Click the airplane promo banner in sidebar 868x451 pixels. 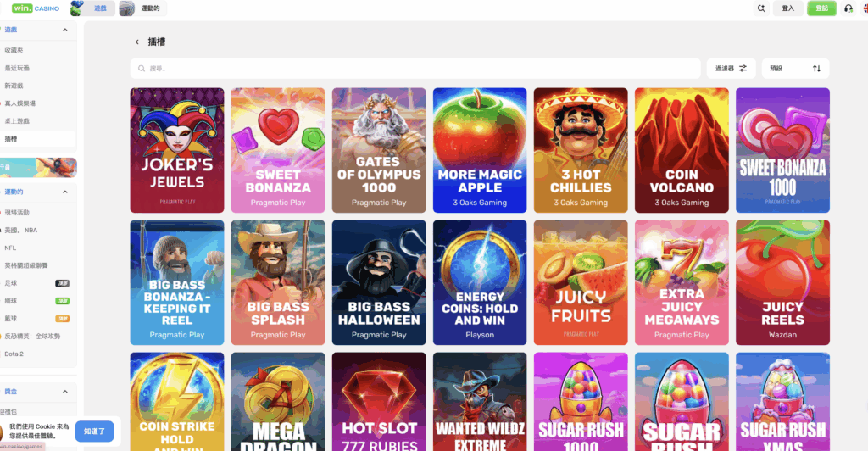point(37,167)
